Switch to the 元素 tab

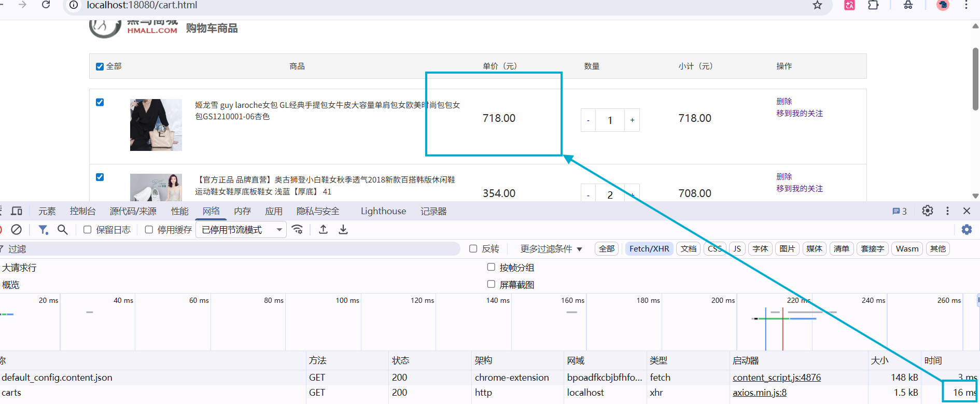[47, 211]
